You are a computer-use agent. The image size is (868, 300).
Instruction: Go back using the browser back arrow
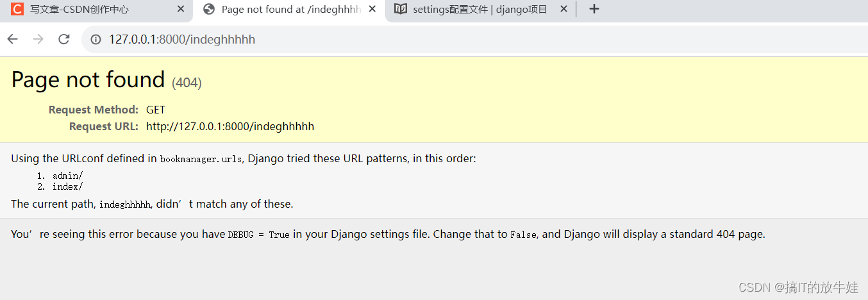click(x=13, y=39)
